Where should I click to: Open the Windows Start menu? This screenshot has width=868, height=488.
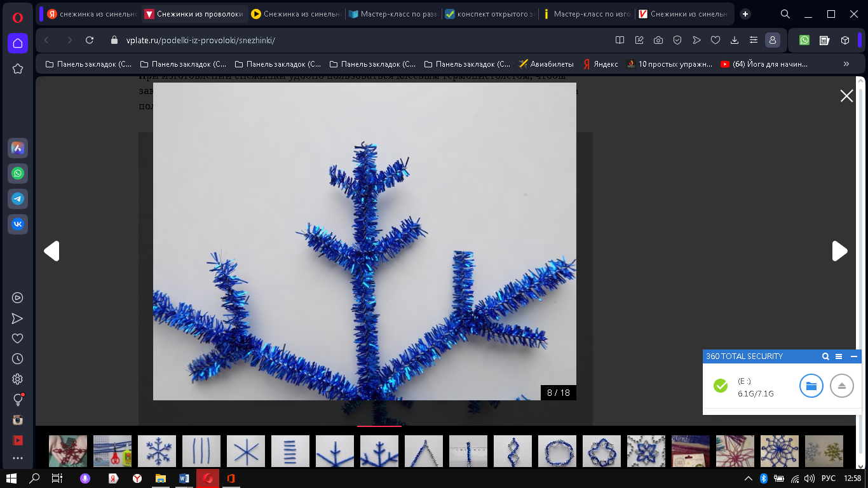[x=11, y=478]
